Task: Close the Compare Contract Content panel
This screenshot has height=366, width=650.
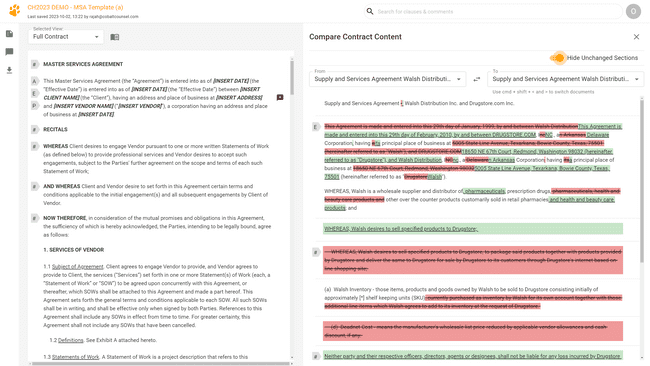Action: 636,37
